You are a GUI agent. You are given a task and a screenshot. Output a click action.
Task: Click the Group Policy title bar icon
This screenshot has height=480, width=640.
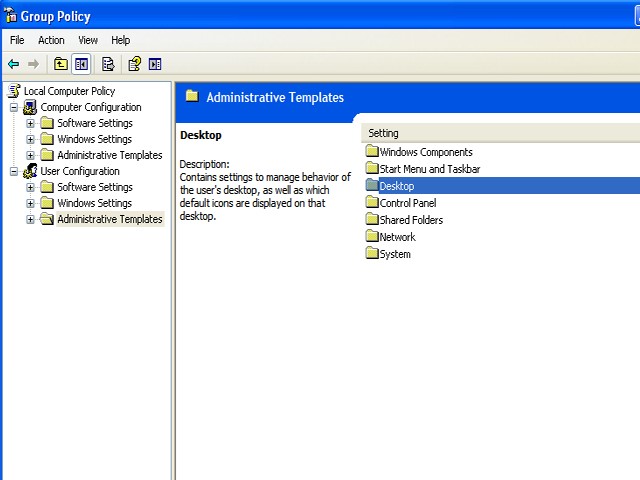(x=11, y=16)
